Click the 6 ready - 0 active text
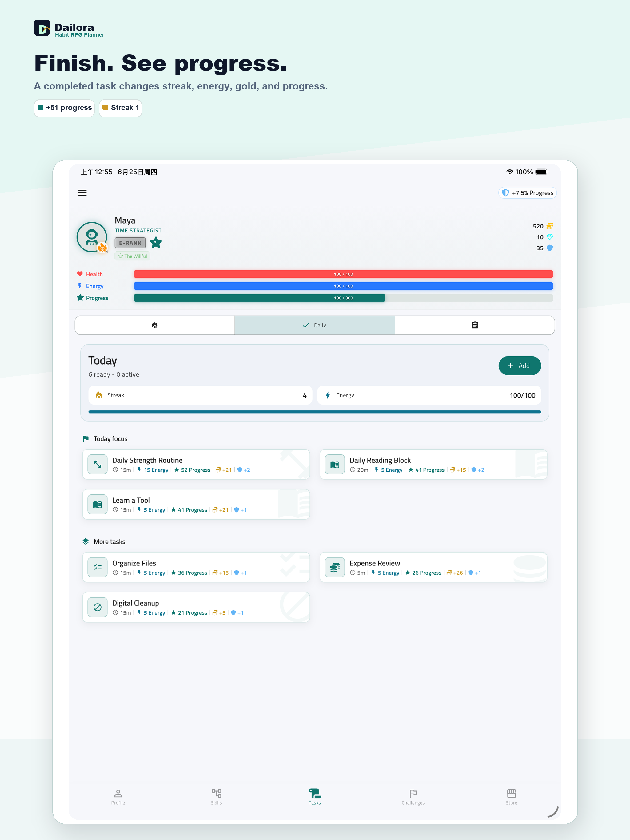The height and width of the screenshot is (840, 630). tap(114, 375)
